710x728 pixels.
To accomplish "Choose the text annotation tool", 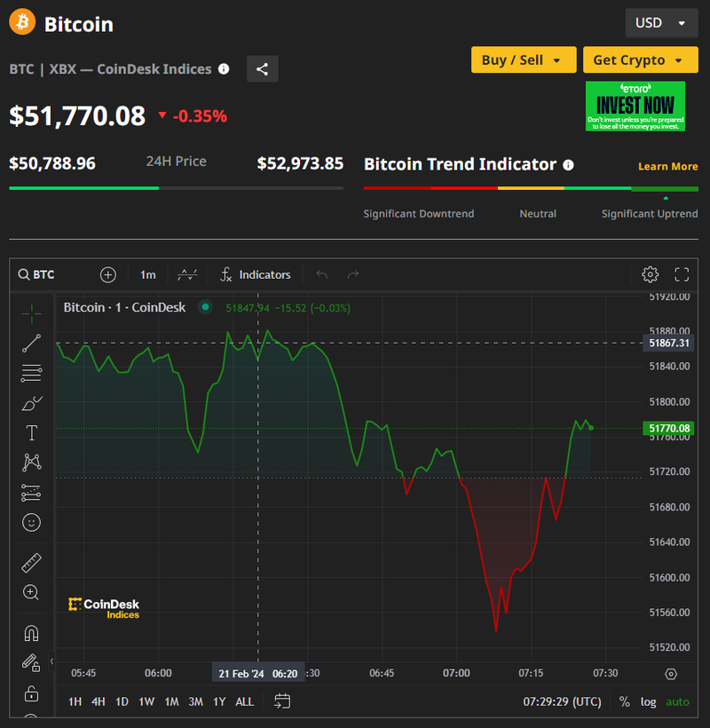I will pos(32,432).
